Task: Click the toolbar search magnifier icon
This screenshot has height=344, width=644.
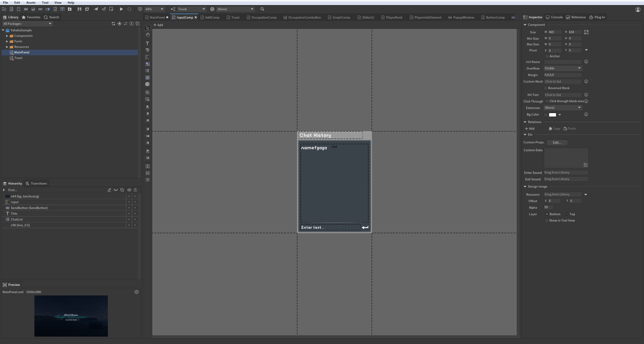Action: (x=262, y=9)
